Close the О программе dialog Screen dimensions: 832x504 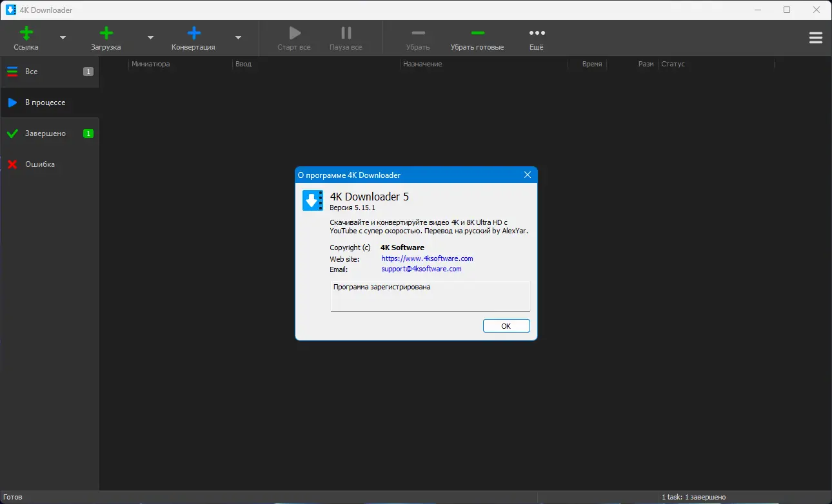528,175
